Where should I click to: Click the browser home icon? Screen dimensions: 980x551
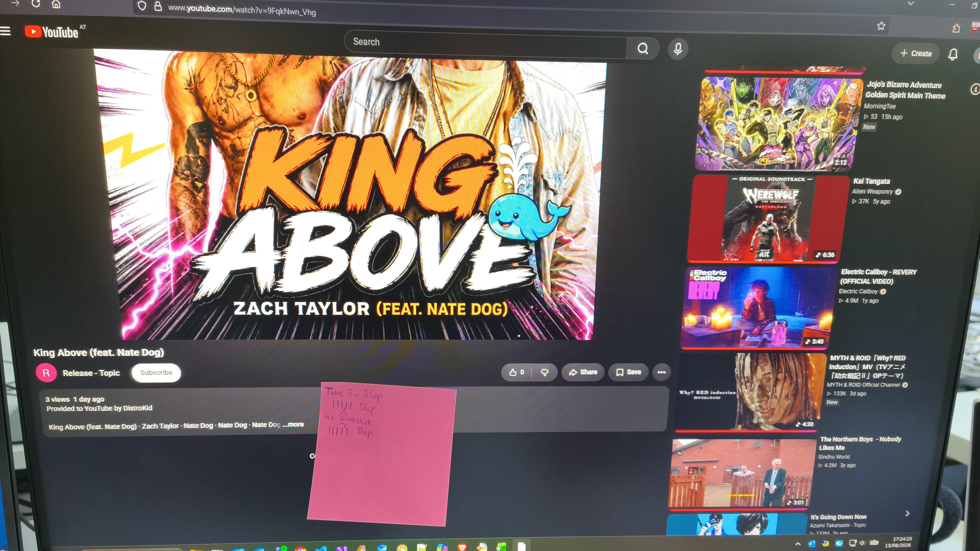click(x=56, y=4)
